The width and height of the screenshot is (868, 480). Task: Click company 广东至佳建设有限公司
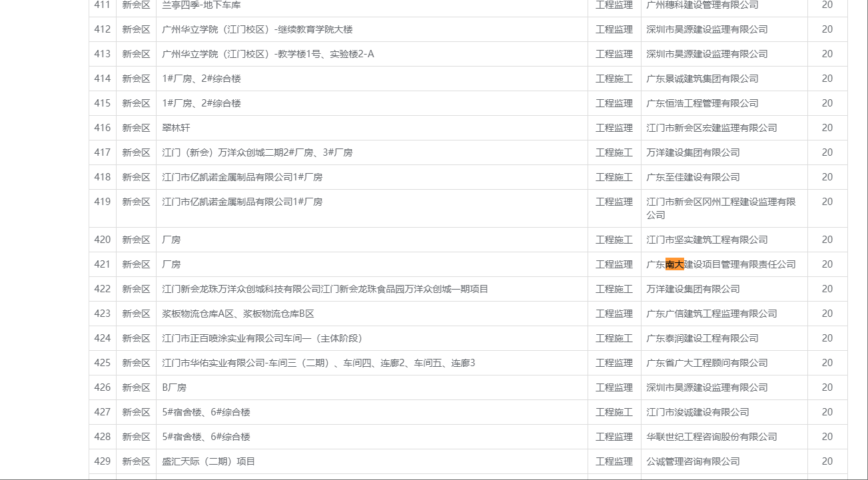693,177
